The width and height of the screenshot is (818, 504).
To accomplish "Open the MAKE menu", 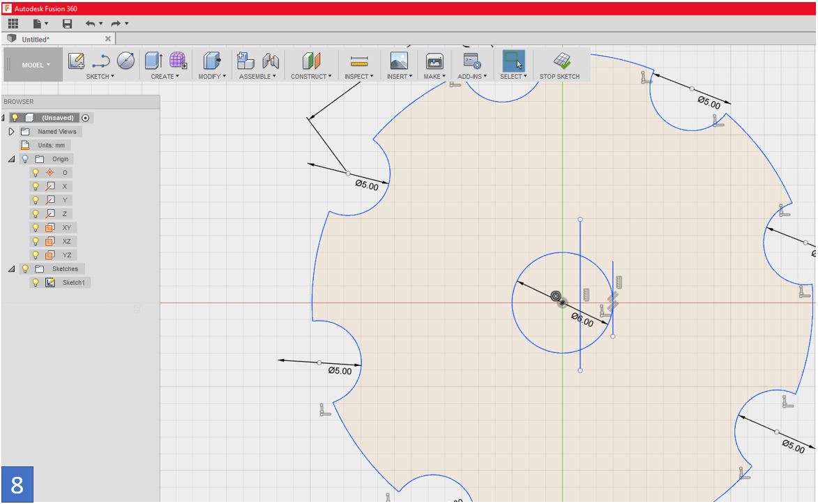I will [434, 76].
